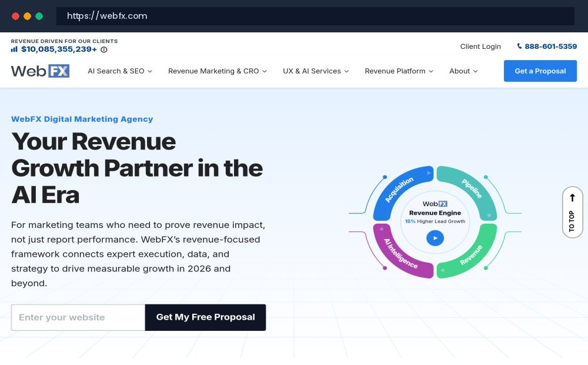Expand the About menu chevron
The height and width of the screenshot is (365, 588).
476,71
